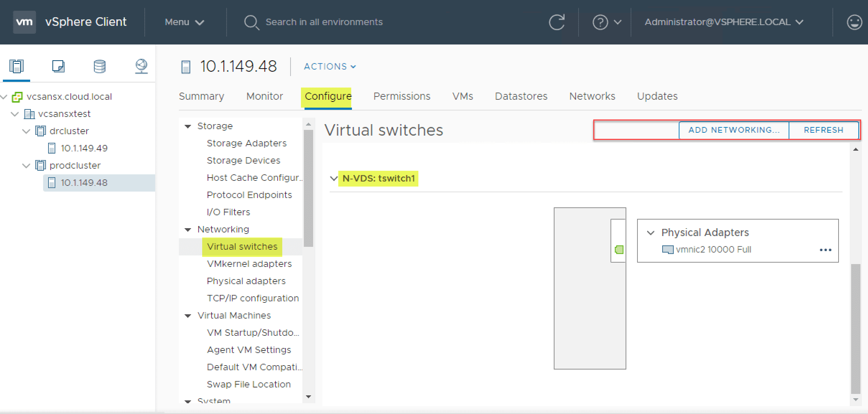Open the feedback smiley icon
The width and height of the screenshot is (868, 414).
pos(854,22)
